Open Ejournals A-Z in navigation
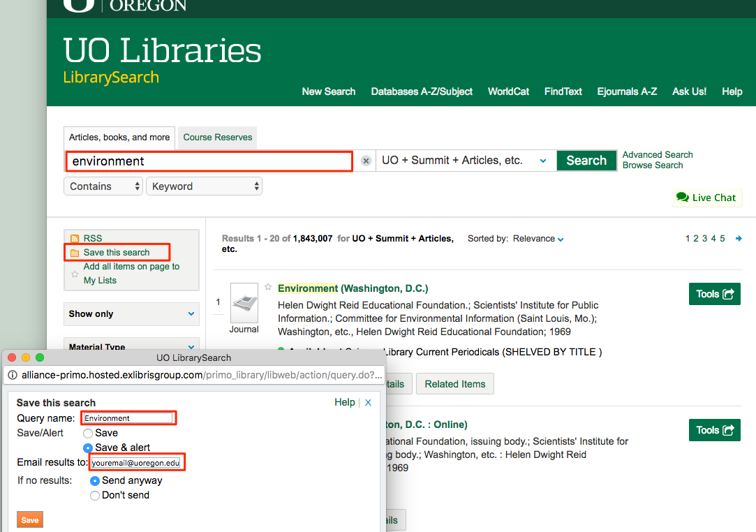The width and height of the screenshot is (756, 532). 628,91
